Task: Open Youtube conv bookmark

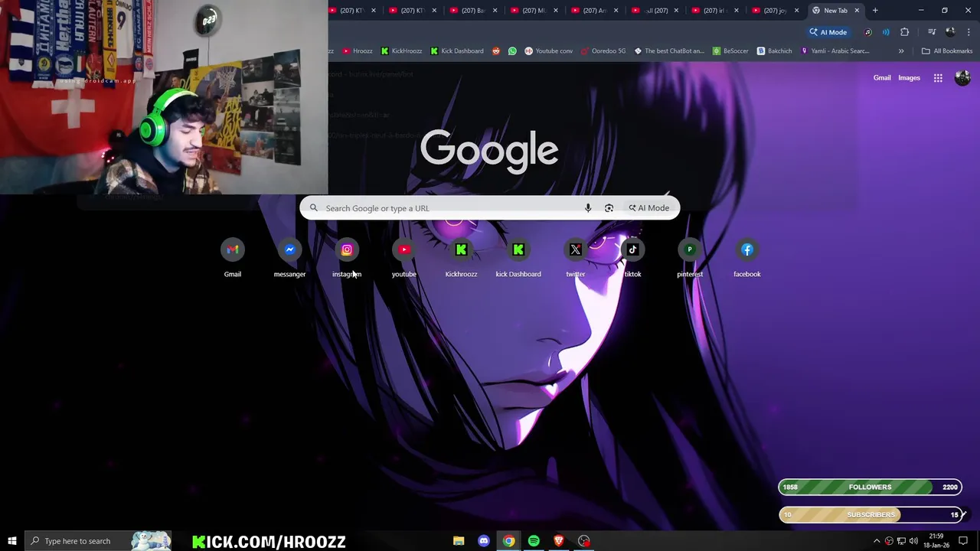Action: (548, 51)
